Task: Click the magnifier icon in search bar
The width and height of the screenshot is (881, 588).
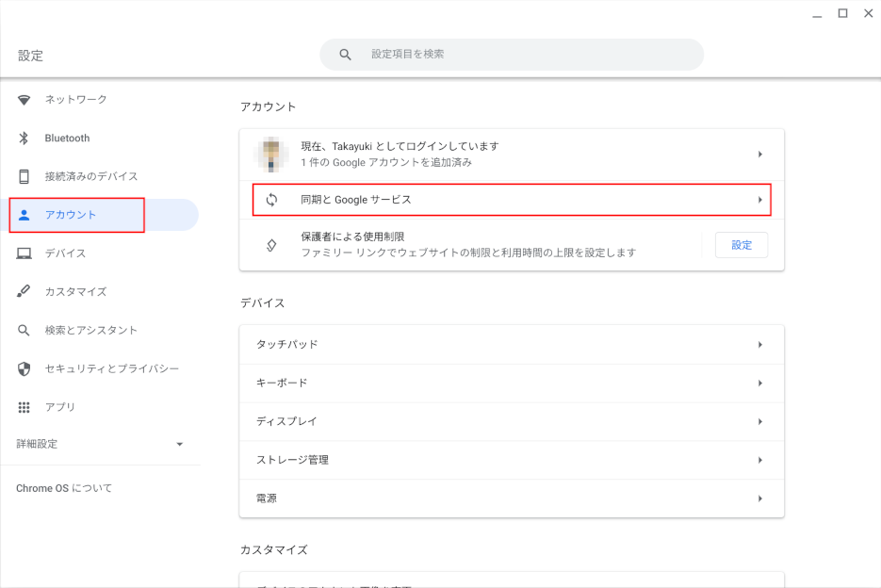Action: point(346,55)
